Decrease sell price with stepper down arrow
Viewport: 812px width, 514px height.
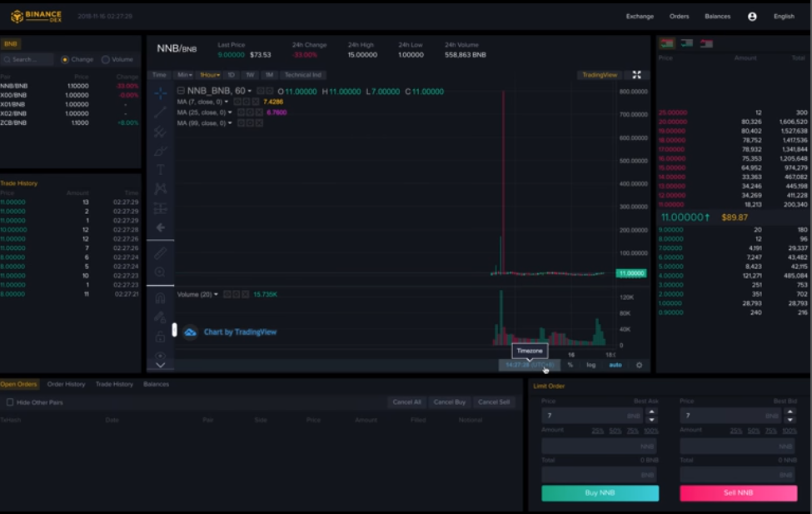point(790,419)
